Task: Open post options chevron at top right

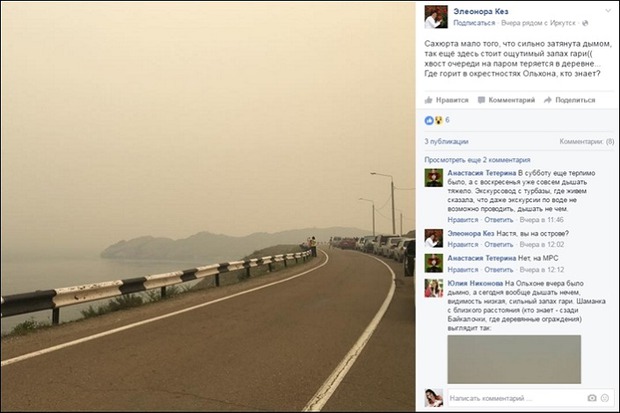Action: pyautogui.click(x=608, y=11)
